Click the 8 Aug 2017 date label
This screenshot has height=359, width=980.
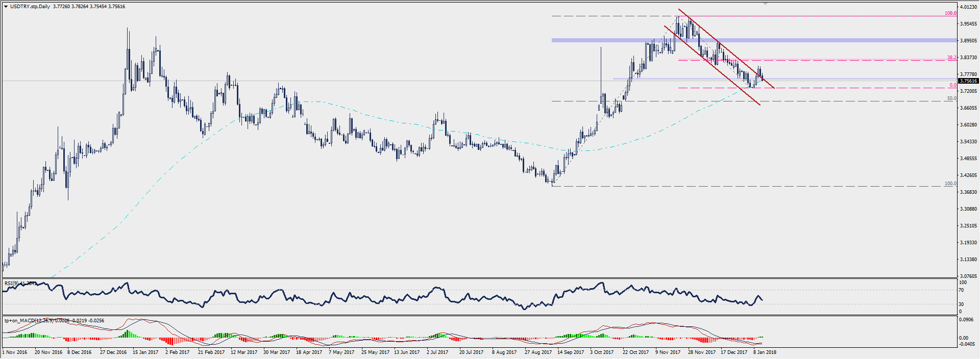pos(504,352)
